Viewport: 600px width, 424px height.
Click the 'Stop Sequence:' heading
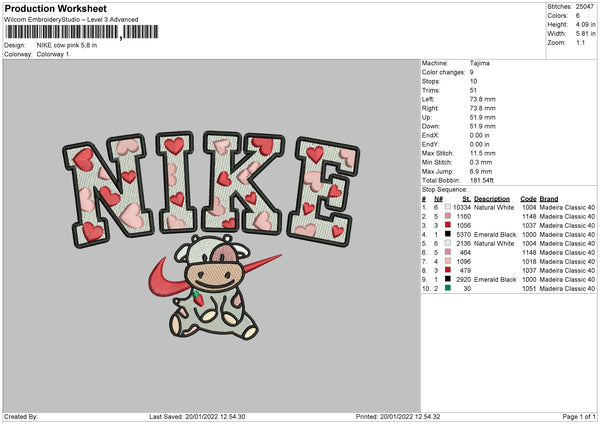(445, 190)
